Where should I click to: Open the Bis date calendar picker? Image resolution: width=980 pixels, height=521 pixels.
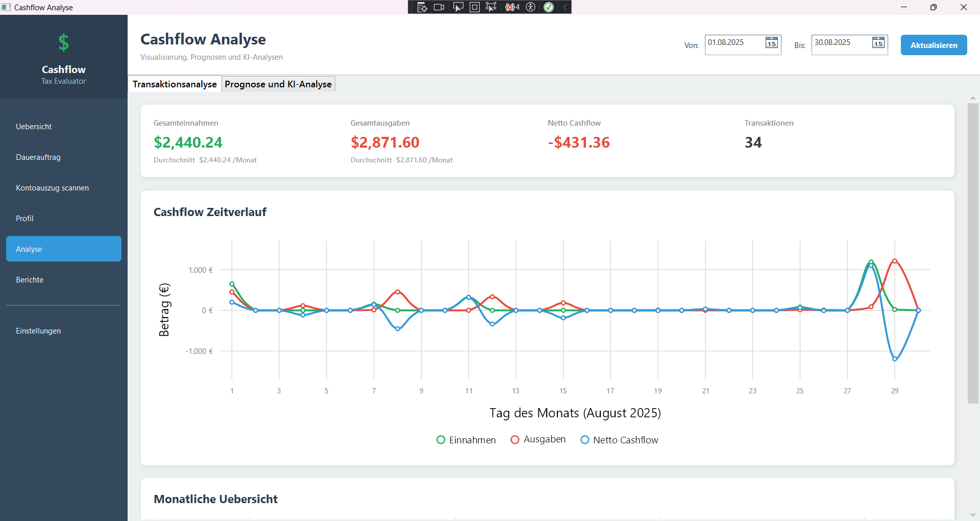coord(878,43)
